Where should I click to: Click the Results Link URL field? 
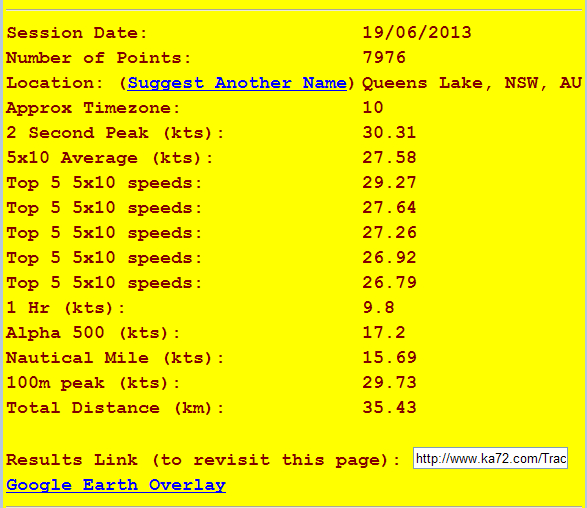(x=490, y=458)
